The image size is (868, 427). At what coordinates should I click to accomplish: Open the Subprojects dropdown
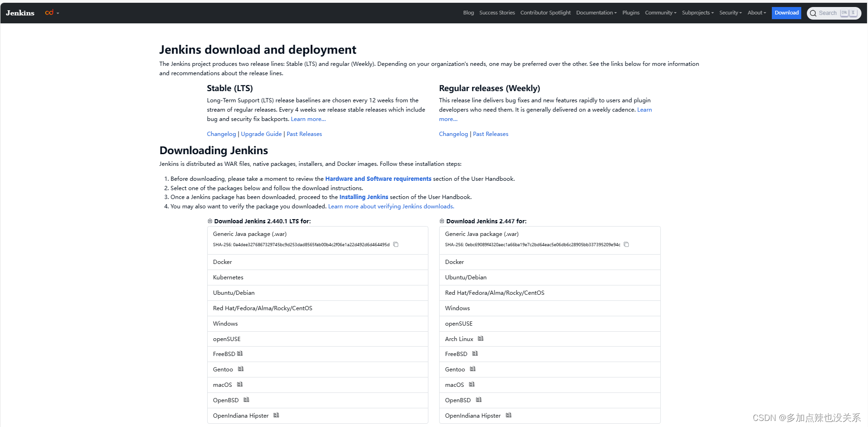[x=697, y=13]
